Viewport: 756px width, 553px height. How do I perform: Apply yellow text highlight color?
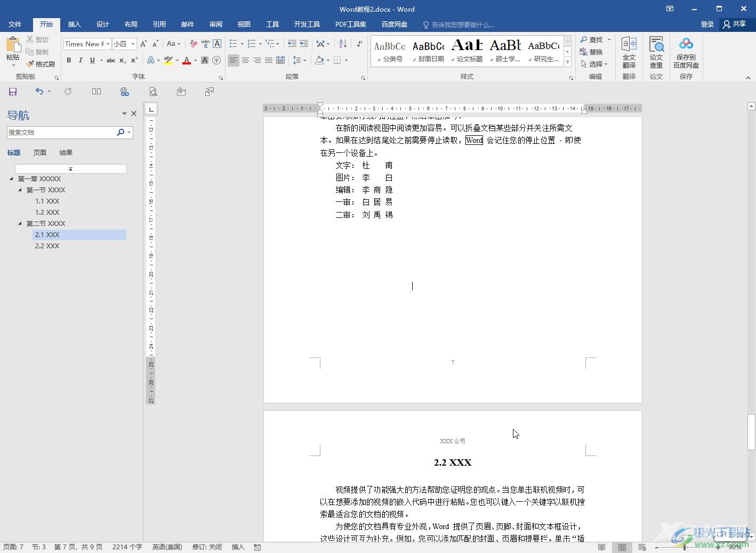(168, 60)
